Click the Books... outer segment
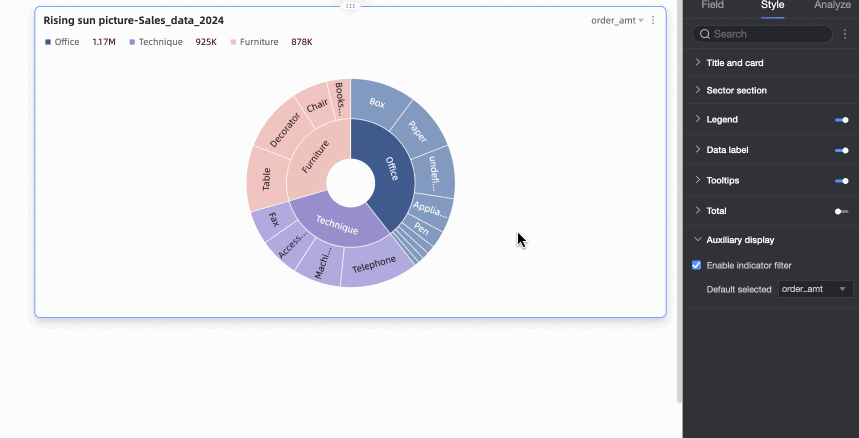The height and width of the screenshot is (438, 859). point(340,99)
